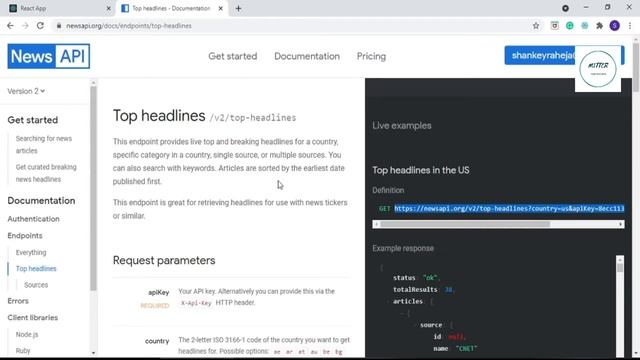Open Get started in top navigation
640x360 pixels.
tap(233, 56)
